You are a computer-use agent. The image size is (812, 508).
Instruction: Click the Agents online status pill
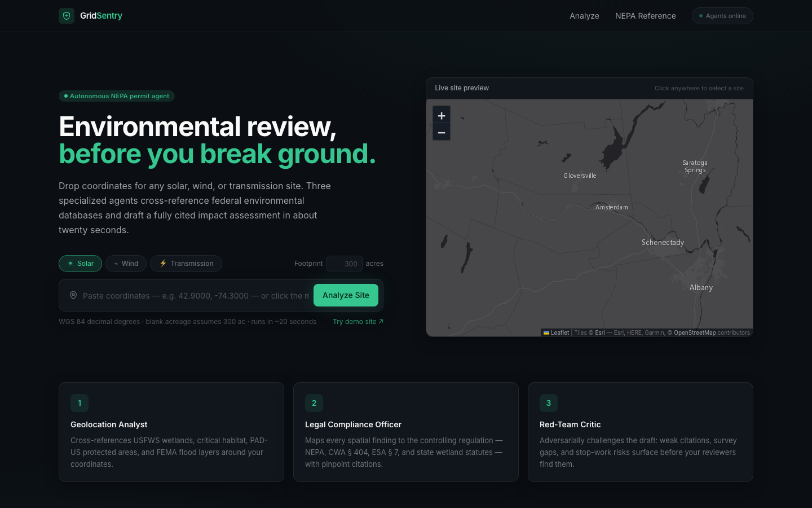pyautogui.click(x=722, y=16)
